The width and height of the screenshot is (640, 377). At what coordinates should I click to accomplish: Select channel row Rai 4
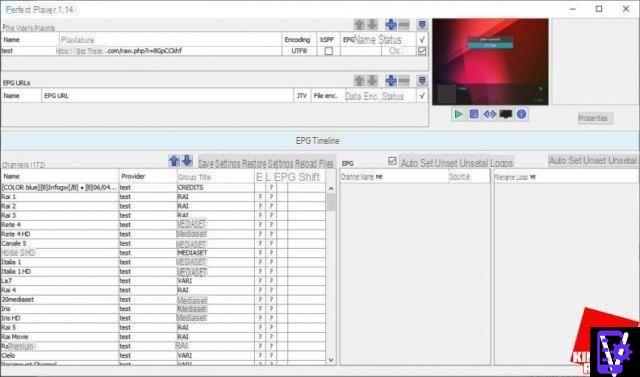tap(163, 290)
